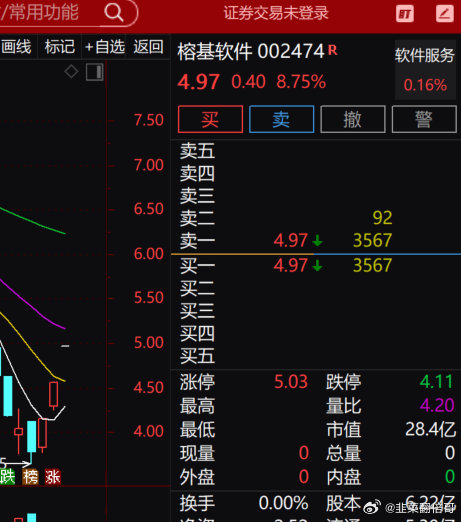Click the 7.50 price axis label

coord(149,120)
